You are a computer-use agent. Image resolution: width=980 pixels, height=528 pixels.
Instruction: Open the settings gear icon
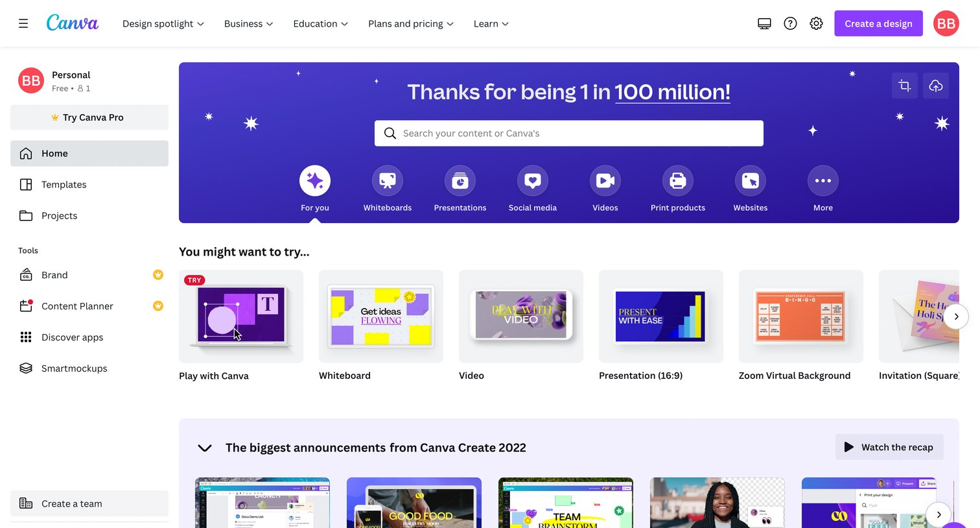[x=816, y=23]
